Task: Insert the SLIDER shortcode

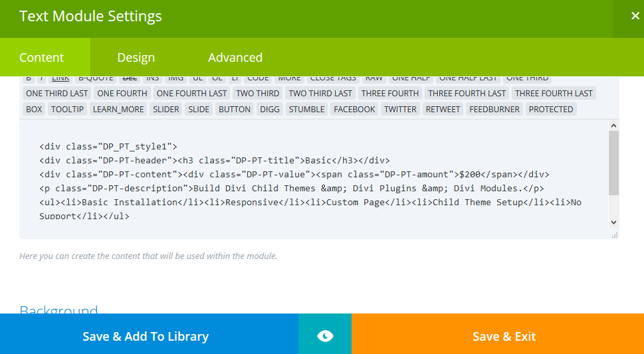Action: [166, 109]
